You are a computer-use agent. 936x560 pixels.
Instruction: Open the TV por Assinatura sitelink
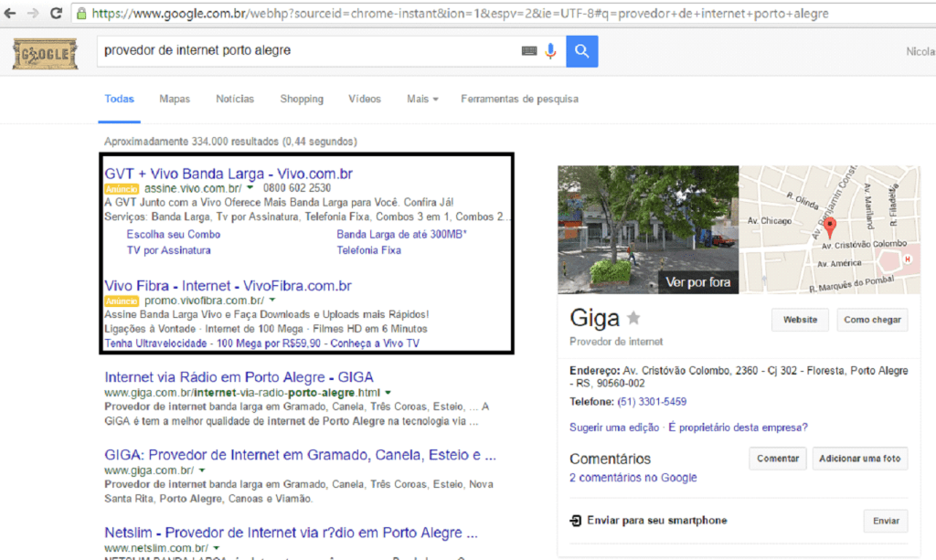click(x=168, y=250)
